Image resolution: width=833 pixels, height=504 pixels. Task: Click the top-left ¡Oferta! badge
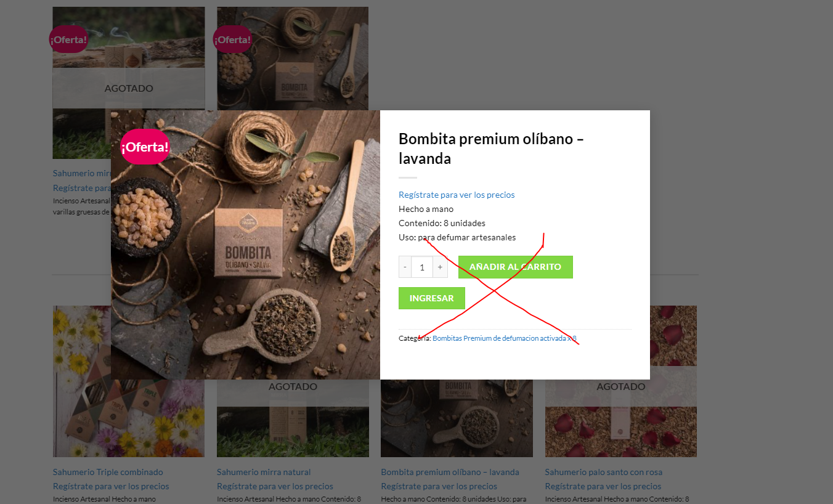pyautogui.click(x=68, y=39)
